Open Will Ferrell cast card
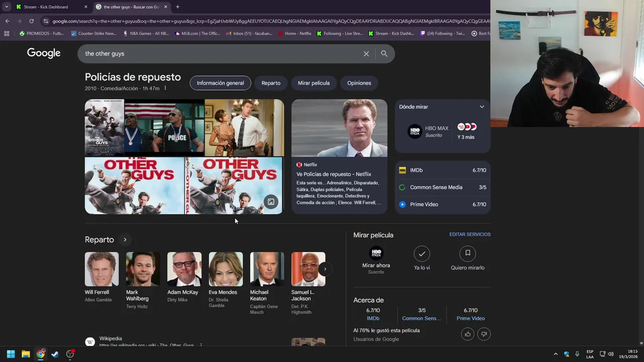644x362 pixels. [x=102, y=278]
